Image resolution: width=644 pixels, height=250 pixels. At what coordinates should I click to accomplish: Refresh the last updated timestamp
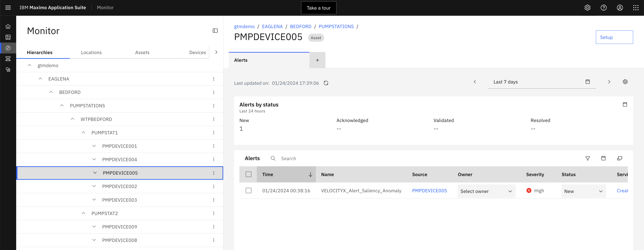[326, 83]
